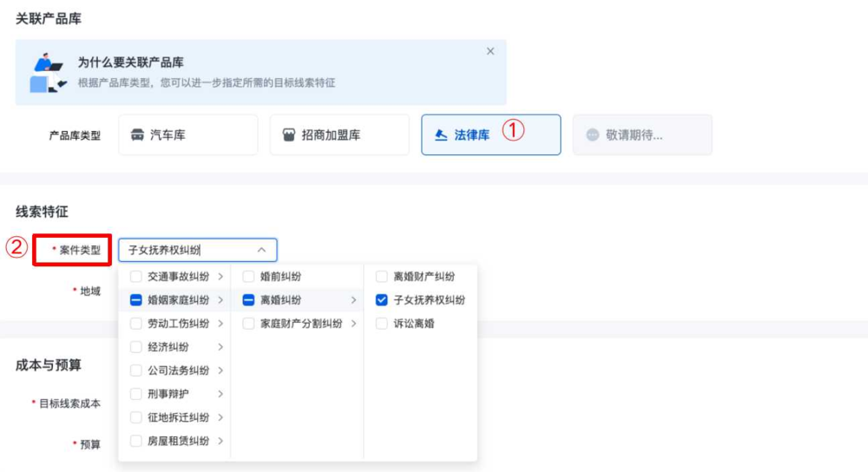
Task: Expand the 刑事辩护 submenu arrow
Action: click(220, 394)
